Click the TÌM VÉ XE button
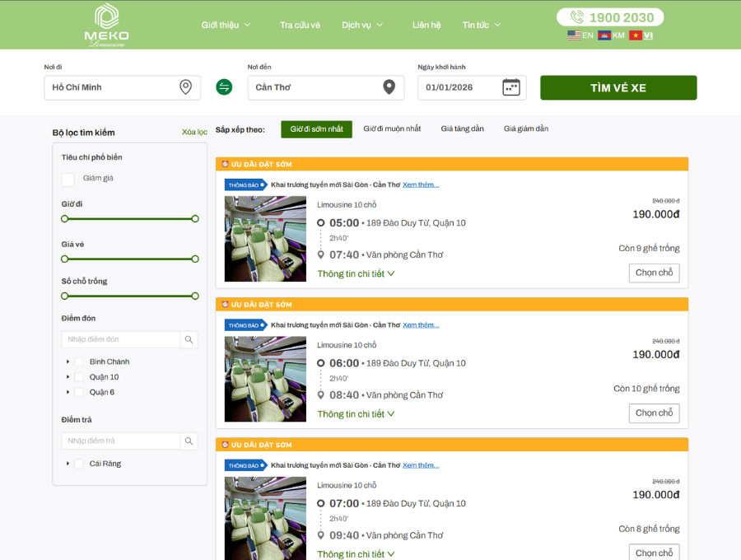Image resolution: width=741 pixels, height=560 pixels. pos(618,87)
